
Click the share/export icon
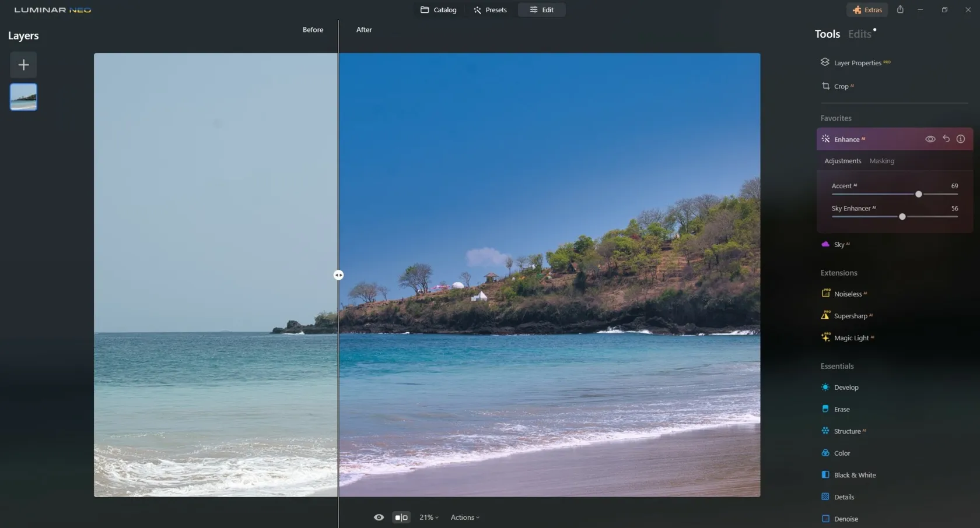[900, 10]
